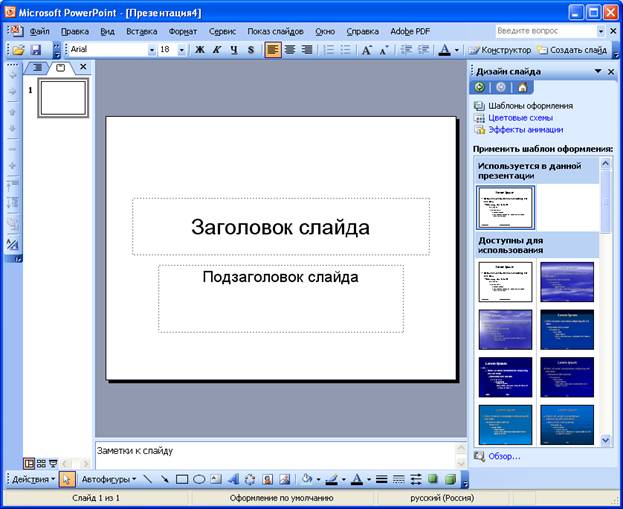Open the Вставка menu
The width and height of the screenshot is (623, 509).
pyautogui.click(x=141, y=31)
